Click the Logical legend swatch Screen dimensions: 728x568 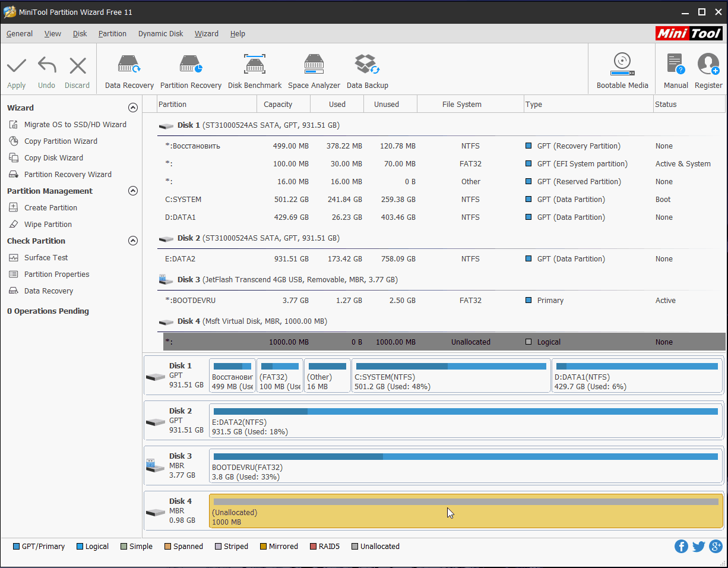(80, 547)
